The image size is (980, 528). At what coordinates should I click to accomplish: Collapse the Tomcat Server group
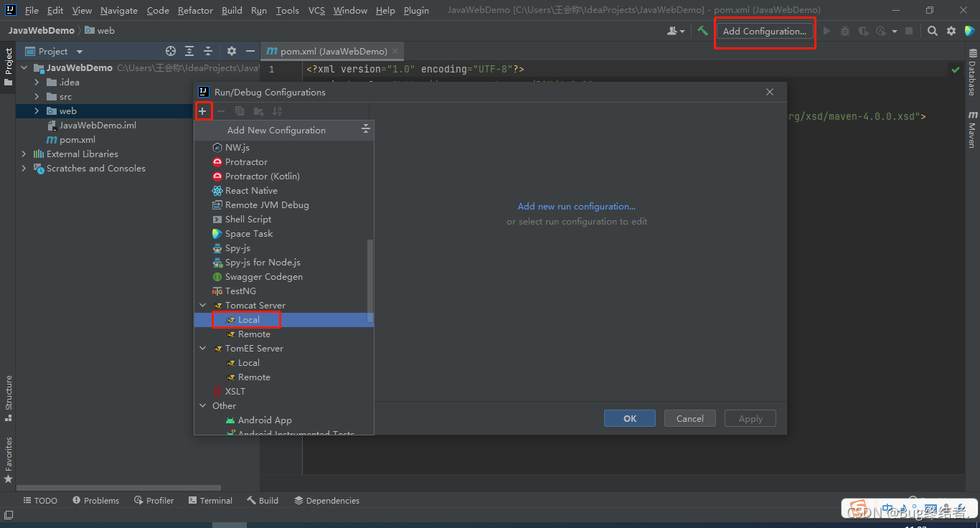203,306
